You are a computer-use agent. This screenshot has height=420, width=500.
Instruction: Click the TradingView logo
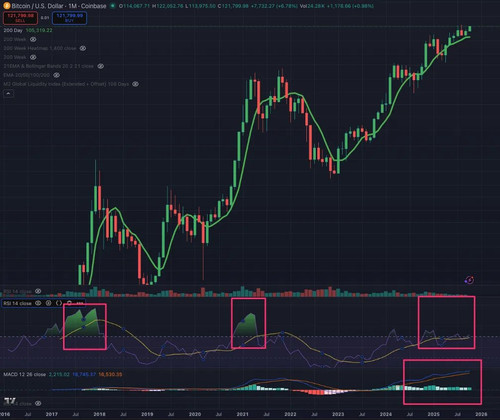10,401
